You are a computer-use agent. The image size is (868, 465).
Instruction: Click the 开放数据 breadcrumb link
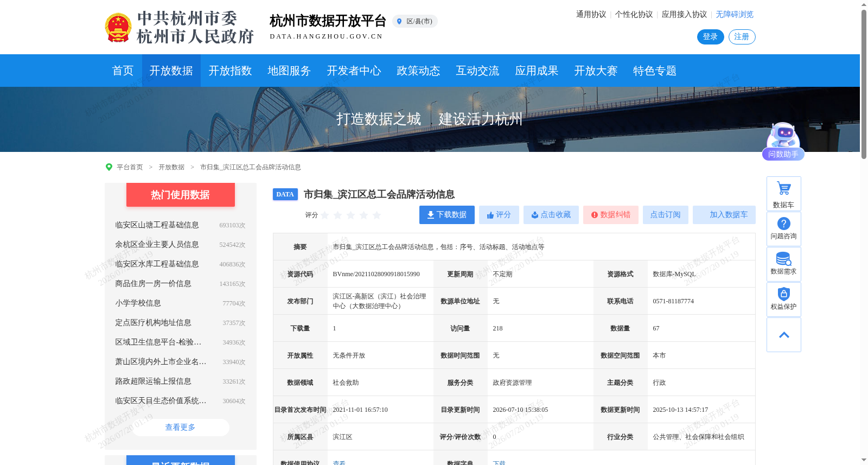point(171,167)
